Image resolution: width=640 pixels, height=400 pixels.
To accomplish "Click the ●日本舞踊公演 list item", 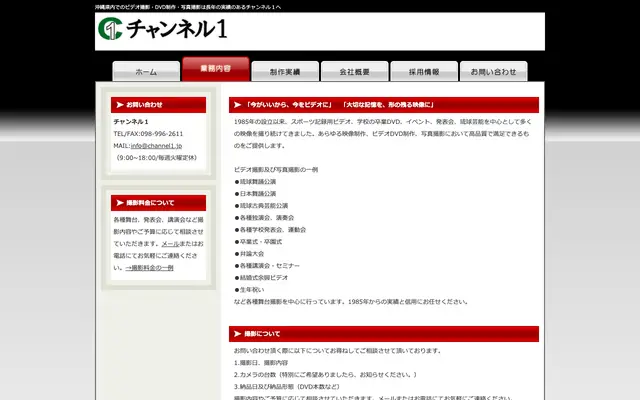I will (255, 193).
